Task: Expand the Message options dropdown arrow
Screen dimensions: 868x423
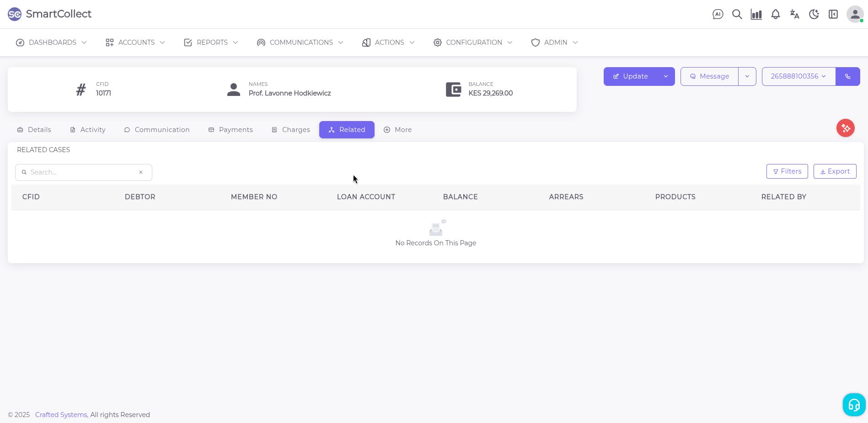Action: coord(747,76)
